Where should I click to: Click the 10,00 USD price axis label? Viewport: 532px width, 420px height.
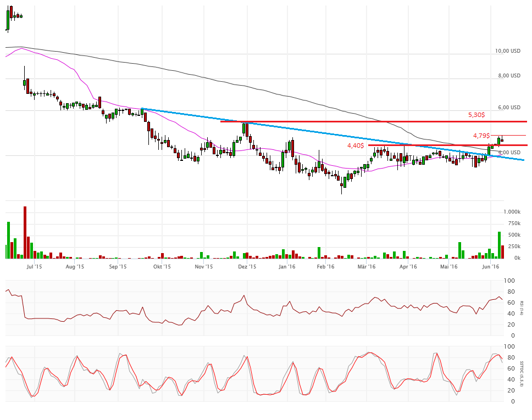pyautogui.click(x=507, y=51)
